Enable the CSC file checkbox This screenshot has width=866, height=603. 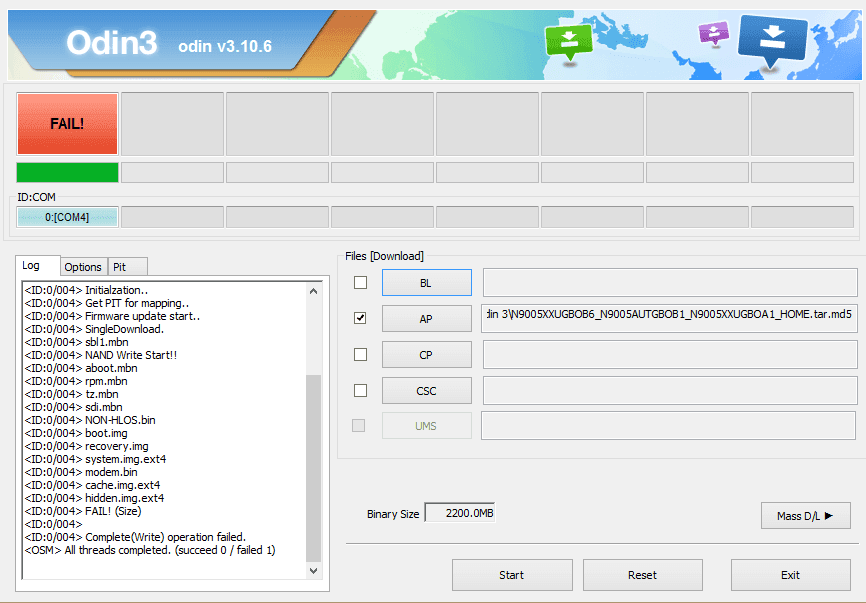[360, 390]
